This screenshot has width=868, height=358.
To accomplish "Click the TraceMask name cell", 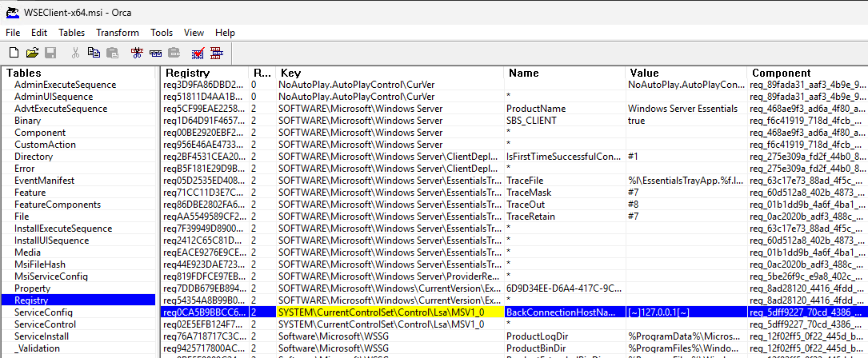I will pyautogui.click(x=565, y=193).
